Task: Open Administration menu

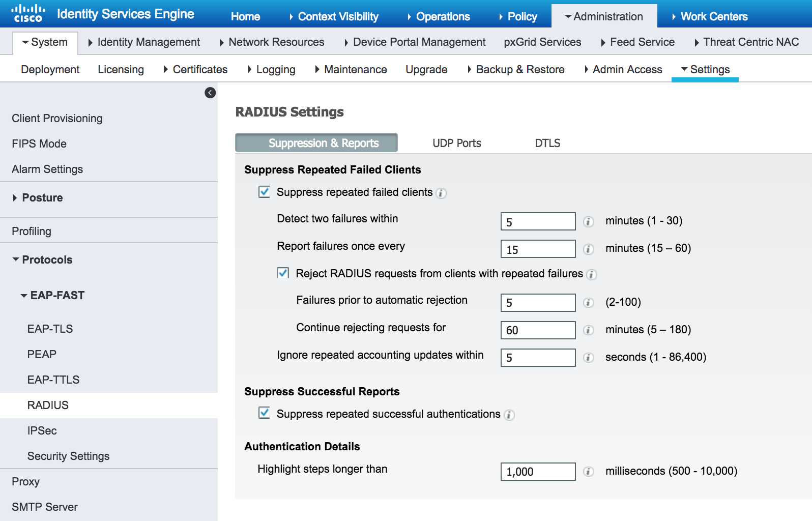Action: (x=604, y=17)
